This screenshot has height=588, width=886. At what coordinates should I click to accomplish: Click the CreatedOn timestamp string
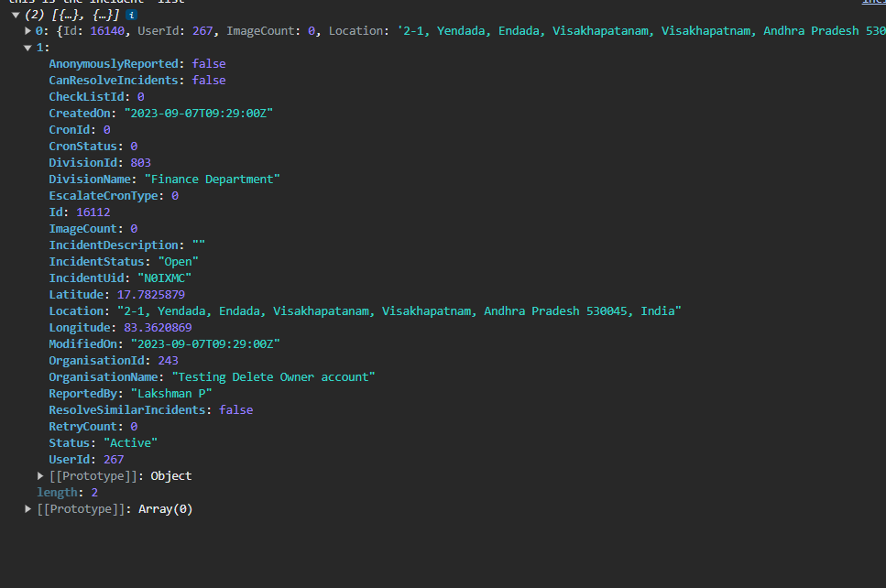199,114
